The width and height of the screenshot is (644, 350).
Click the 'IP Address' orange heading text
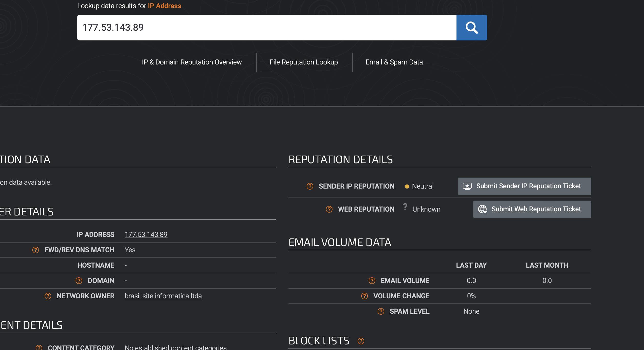(164, 6)
